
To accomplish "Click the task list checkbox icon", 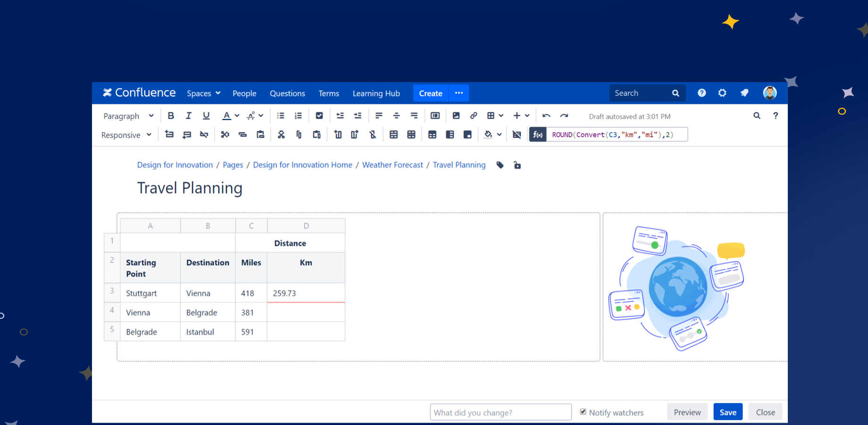I will tap(319, 116).
